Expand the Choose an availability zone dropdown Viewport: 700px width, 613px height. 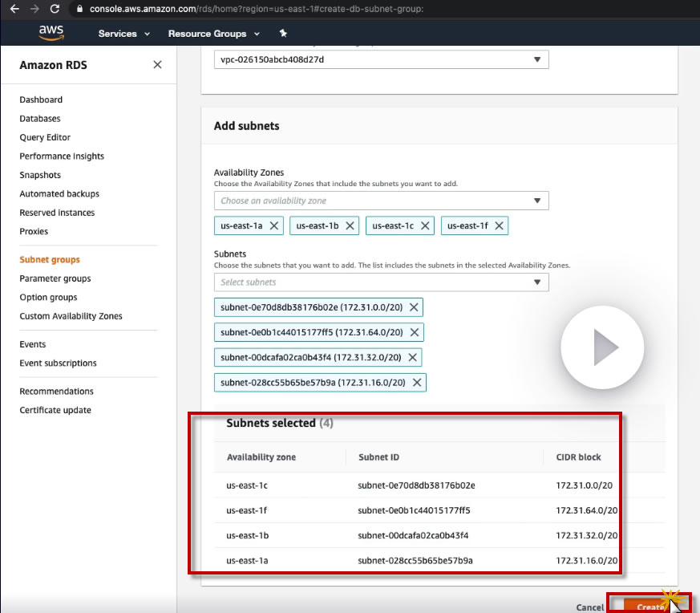[382, 201]
